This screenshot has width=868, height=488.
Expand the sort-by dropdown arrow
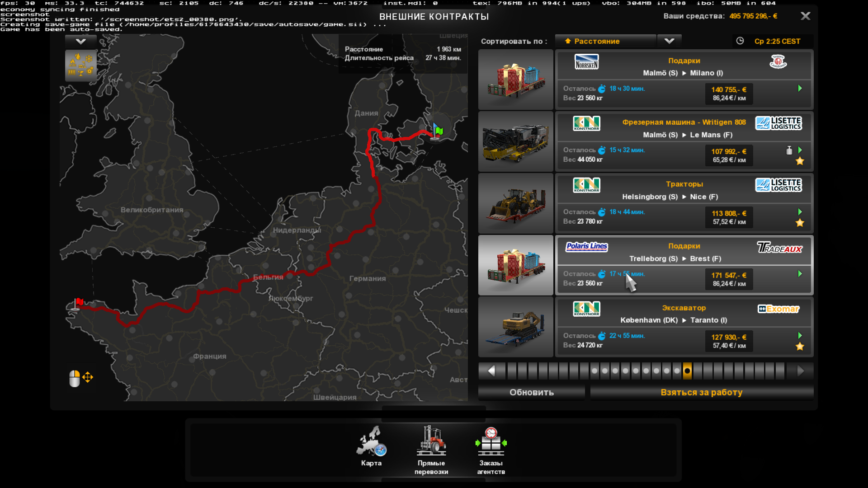click(x=669, y=41)
